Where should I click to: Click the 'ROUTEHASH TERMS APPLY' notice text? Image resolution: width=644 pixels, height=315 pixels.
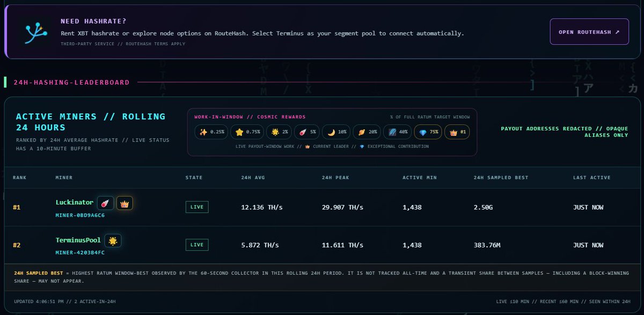[x=157, y=43]
